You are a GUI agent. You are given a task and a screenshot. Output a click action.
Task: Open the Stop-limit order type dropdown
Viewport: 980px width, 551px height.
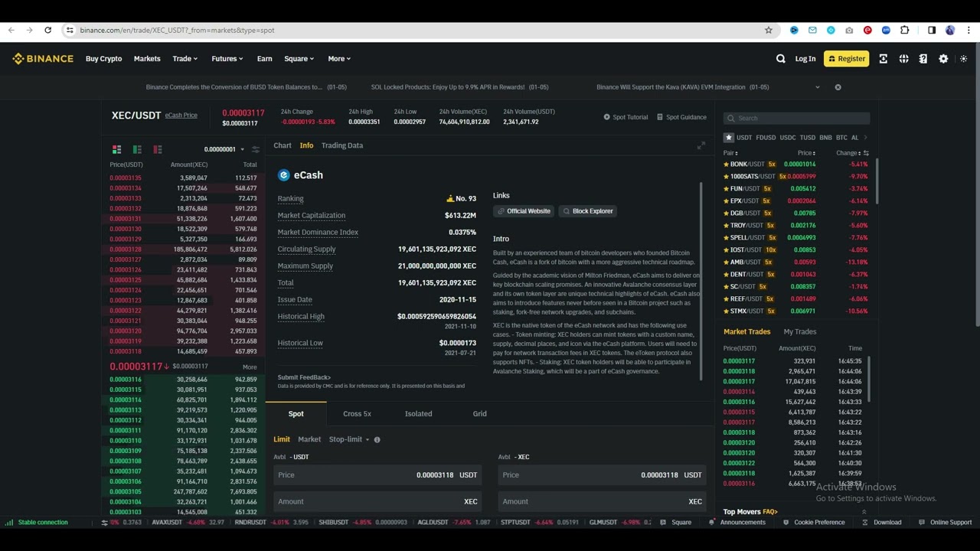(x=349, y=439)
